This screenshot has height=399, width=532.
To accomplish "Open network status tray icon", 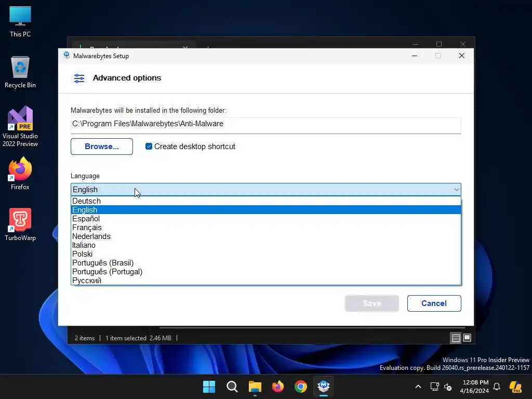I will pos(435,387).
